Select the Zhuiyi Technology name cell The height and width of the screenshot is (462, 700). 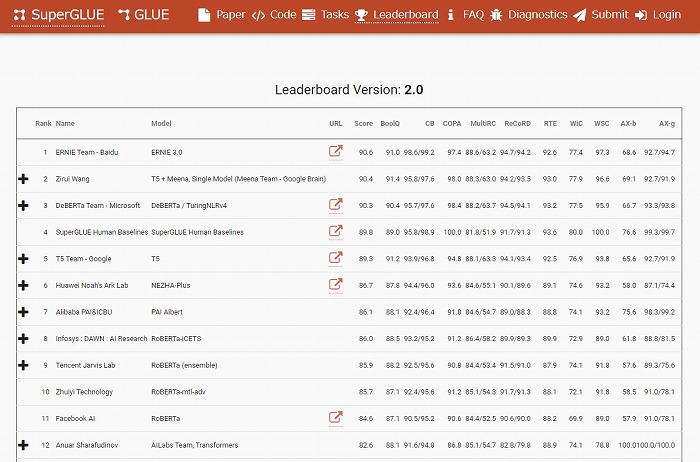84,392
